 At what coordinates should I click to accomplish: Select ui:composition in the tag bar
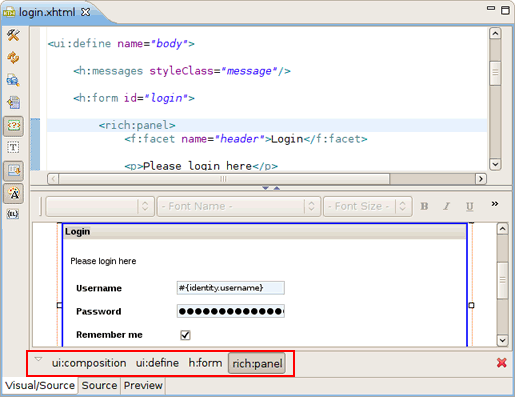coord(89,363)
